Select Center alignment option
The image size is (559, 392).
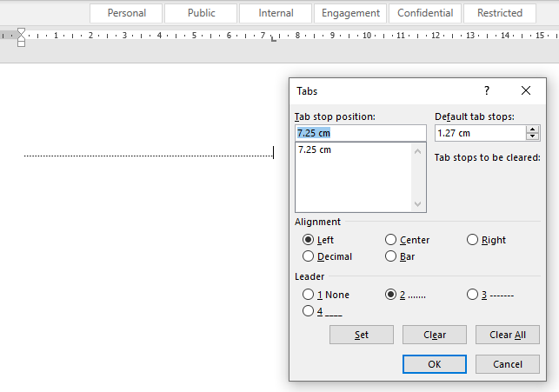click(x=391, y=240)
